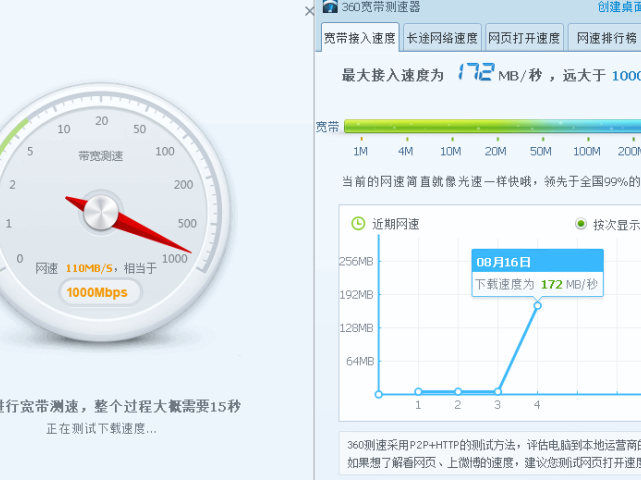Click the data point at test 2
The height and width of the screenshot is (480, 641).
click(458, 391)
